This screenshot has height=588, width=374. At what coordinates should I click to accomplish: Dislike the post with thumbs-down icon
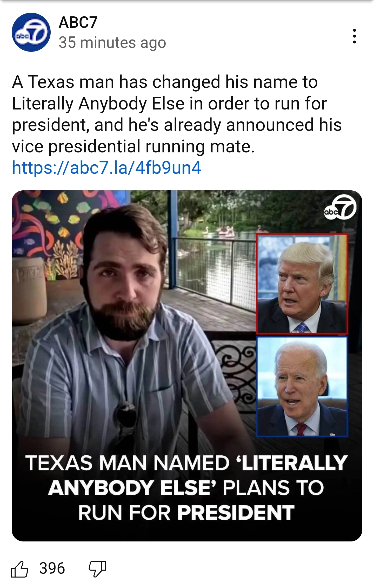pyautogui.click(x=98, y=569)
